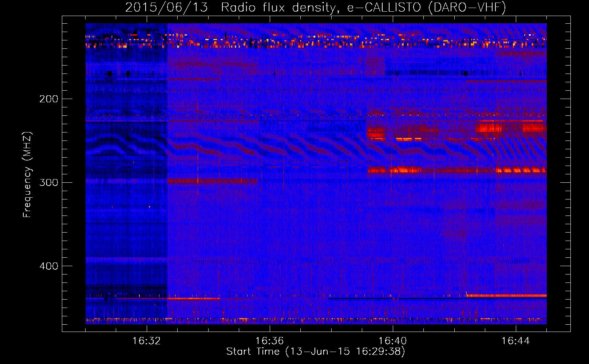Click the 16:40 time tick label
Viewport: 589px width, 364px height.
(393, 341)
